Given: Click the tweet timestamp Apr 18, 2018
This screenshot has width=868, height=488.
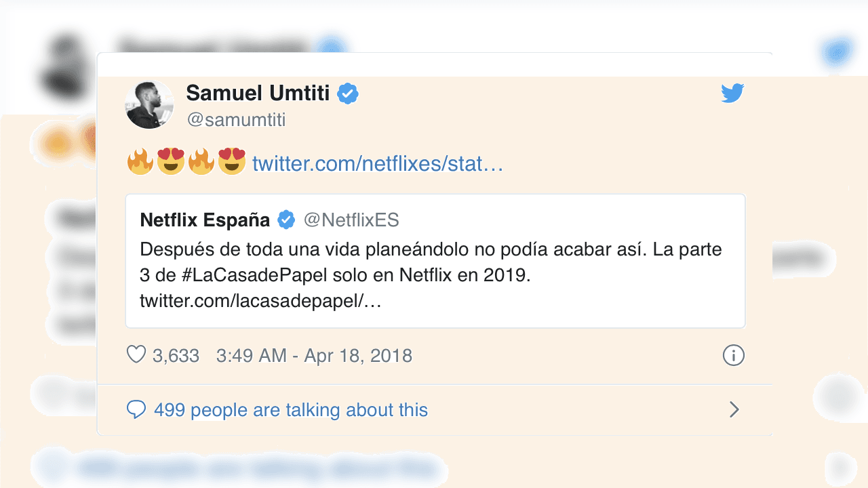Looking at the screenshot, I should (315, 354).
